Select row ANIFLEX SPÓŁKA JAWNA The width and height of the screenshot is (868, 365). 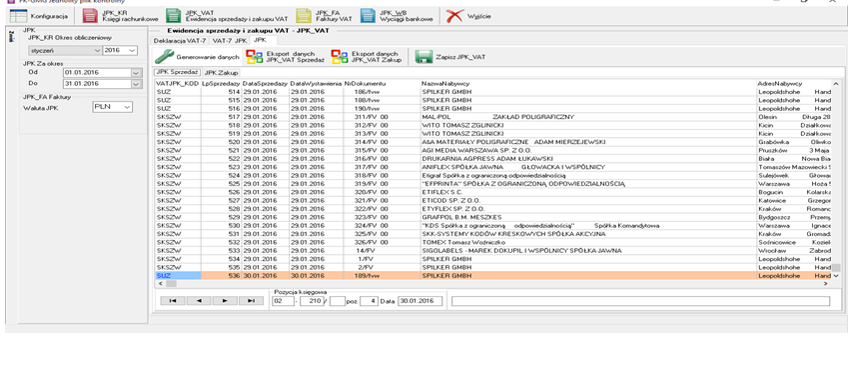coord(493,167)
